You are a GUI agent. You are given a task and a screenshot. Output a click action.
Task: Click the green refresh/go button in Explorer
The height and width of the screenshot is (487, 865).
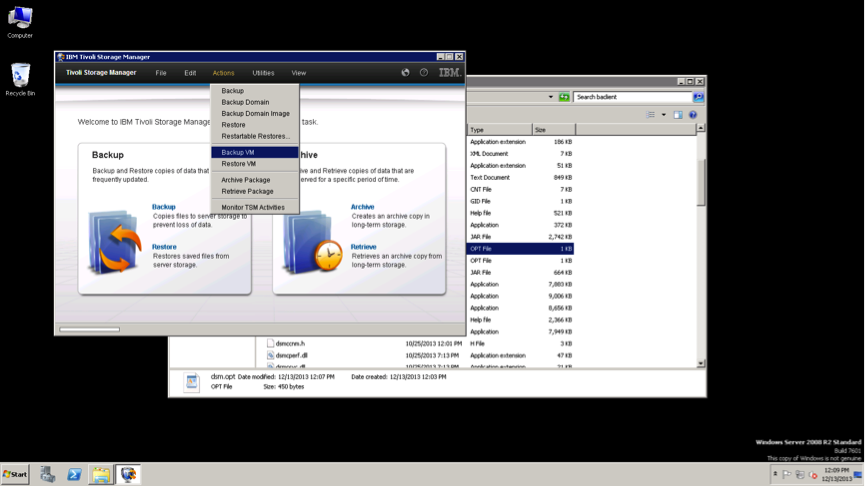point(564,97)
